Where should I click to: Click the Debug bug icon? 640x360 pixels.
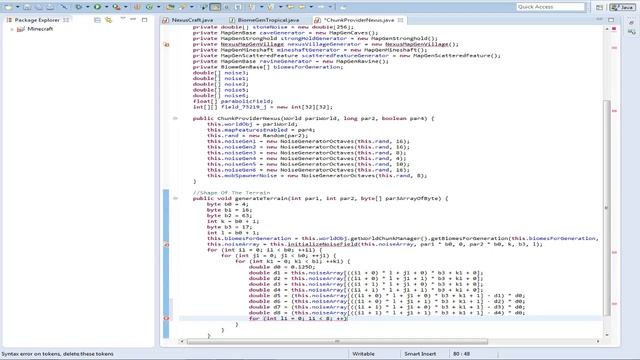coord(78,7)
